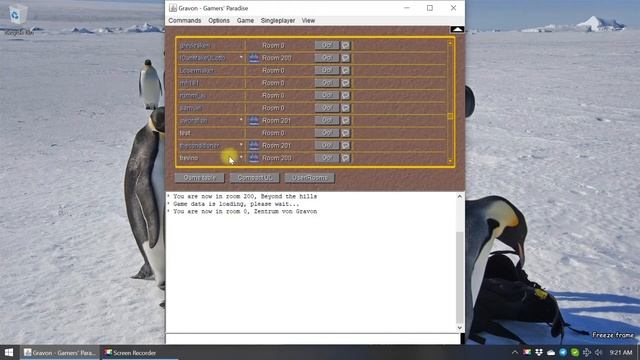Open the Singleplayer menu
The image size is (640, 360).
[x=278, y=20]
